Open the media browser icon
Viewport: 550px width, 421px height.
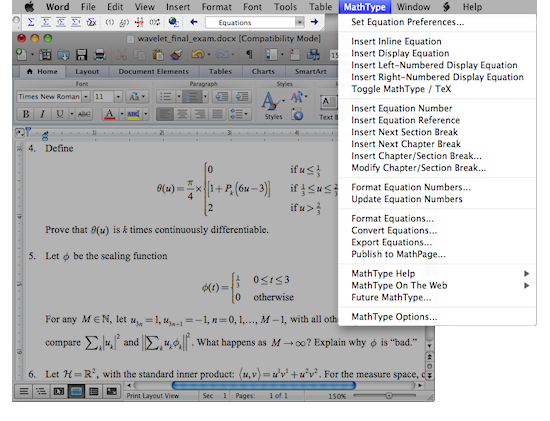pos(313,55)
